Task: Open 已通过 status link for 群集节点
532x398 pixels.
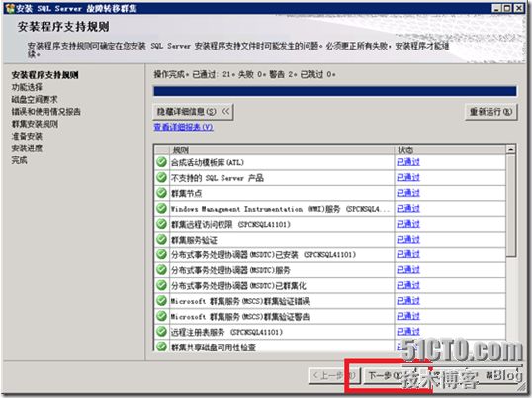Action: (x=408, y=193)
